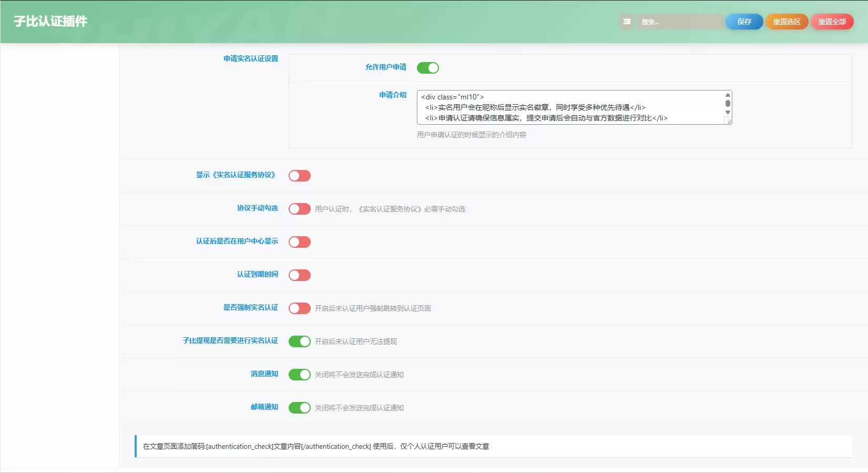Screen dimensions: 868x473
Task: Click the expand-all list icon beside search
Action: click(627, 22)
